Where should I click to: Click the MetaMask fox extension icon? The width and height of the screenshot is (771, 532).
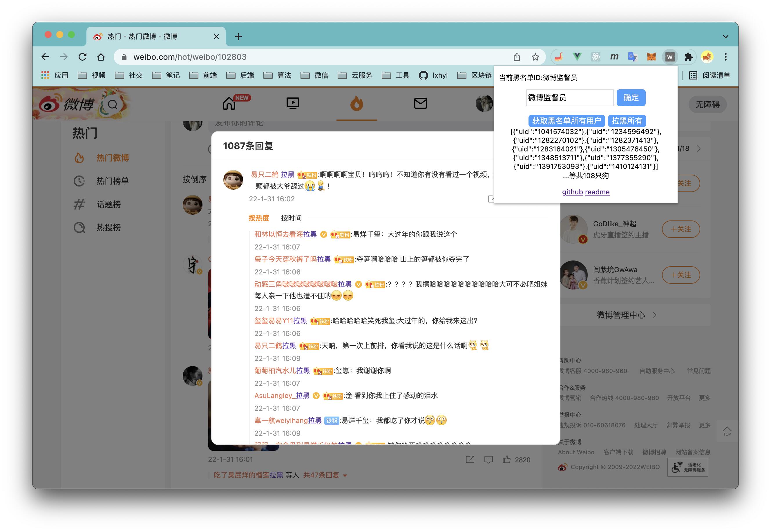coord(651,57)
